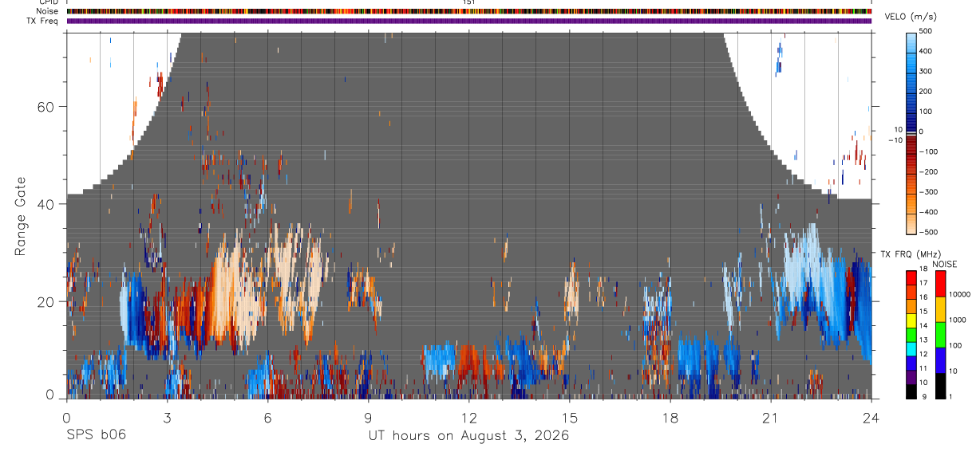Screen dimensions: 980x452
Task: Click the purple TX Freq strip
Action: [x=468, y=21]
